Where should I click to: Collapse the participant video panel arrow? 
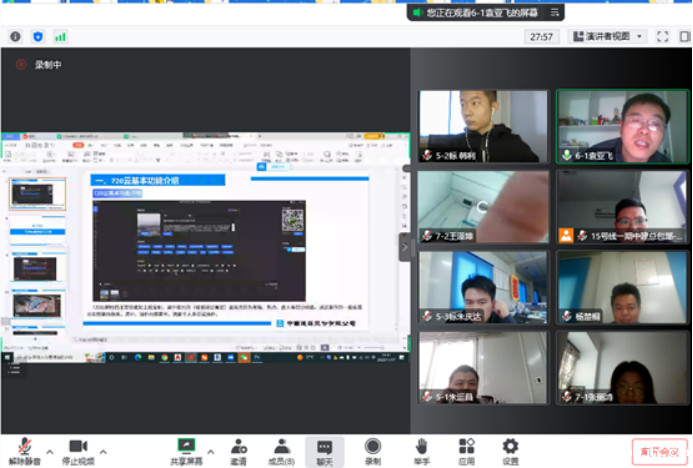406,246
